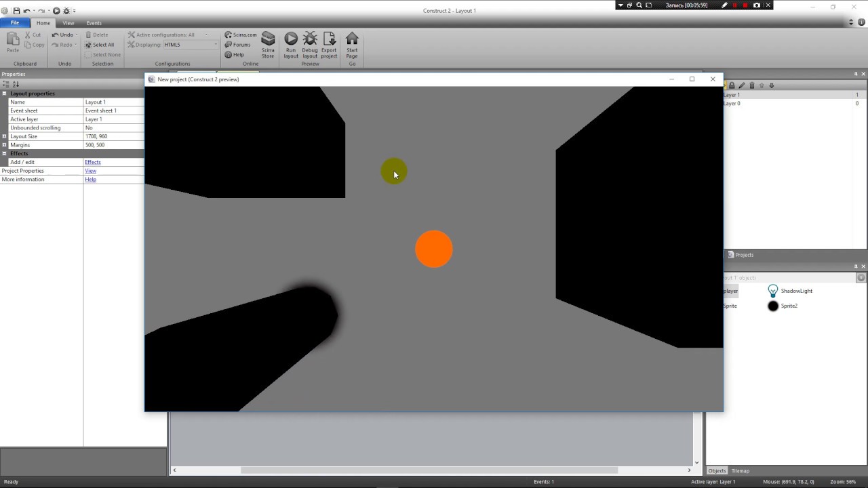Click the Project Properties View link
868x488 pixels.
pos(91,171)
